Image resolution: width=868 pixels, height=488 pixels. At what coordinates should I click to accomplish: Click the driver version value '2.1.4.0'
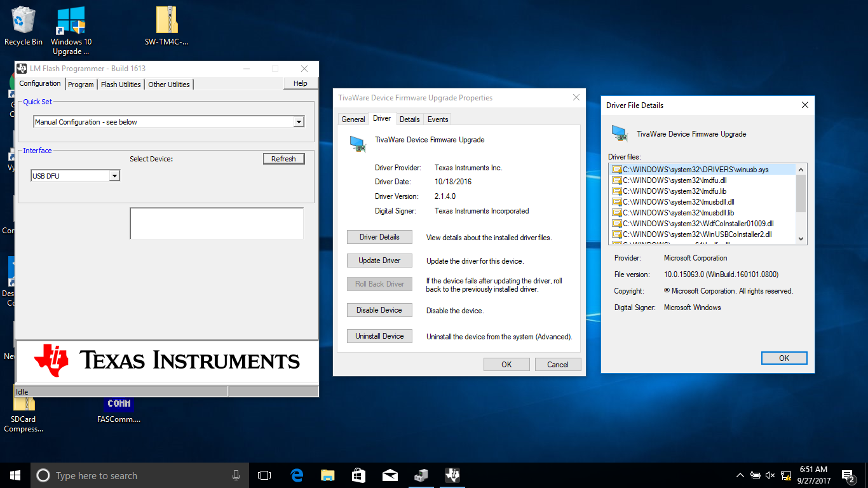click(445, 197)
